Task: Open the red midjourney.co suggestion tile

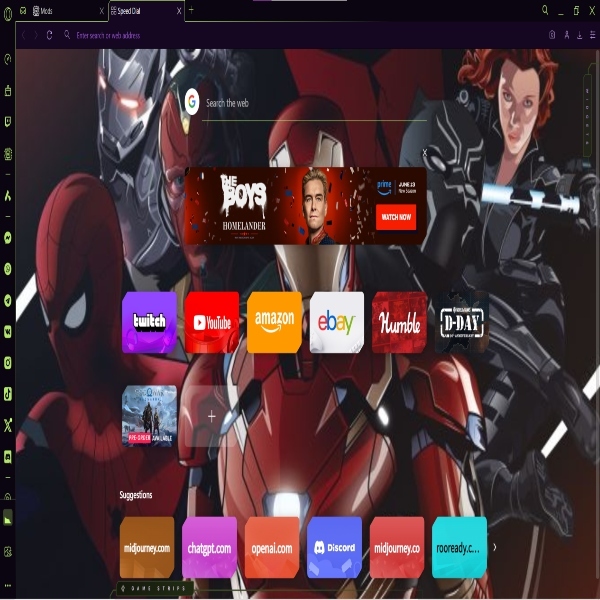Action: click(397, 548)
